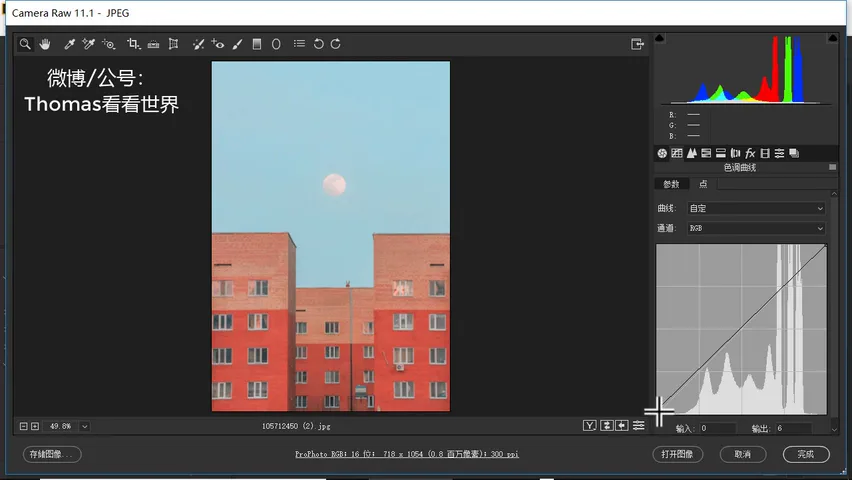Image resolution: width=852 pixels, height=480 pixels.
Task: Open the Calibration panel tab
Action: [x=765, y=153]
